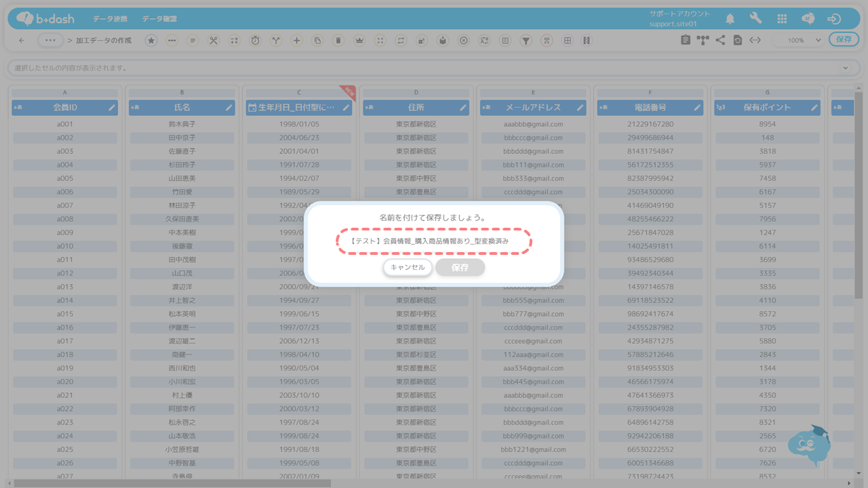
Task: Click the share icon near zoom control
Action: [720, 41]
